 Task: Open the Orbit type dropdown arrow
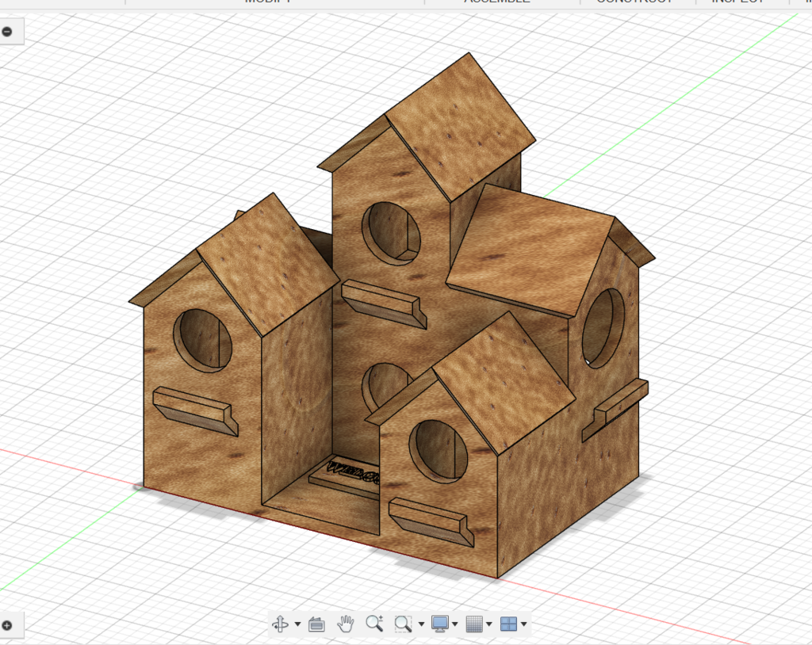click(298, 624)
